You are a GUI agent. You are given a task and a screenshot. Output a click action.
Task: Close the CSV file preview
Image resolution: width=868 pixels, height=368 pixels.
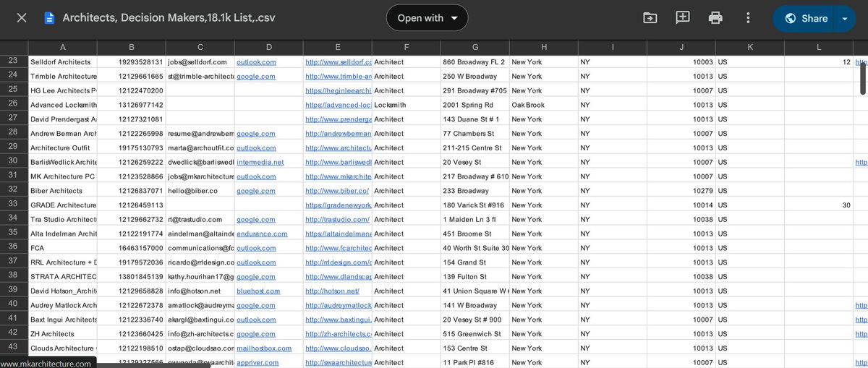[x=22, y=18]
